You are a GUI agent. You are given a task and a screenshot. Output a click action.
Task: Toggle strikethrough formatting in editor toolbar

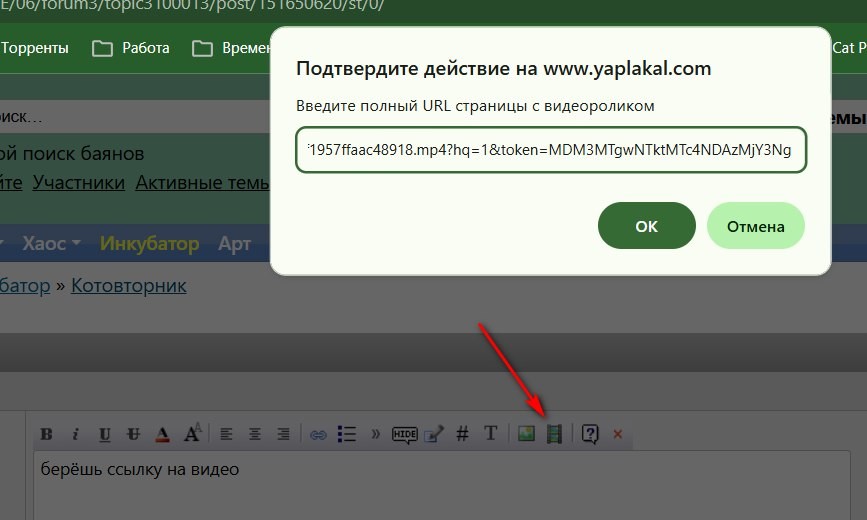point(133,434)
